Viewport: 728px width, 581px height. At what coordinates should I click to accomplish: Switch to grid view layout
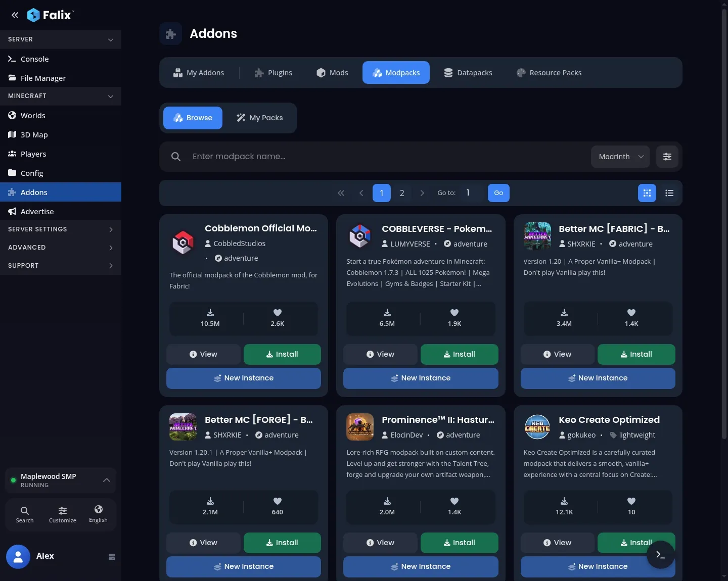click(x=647, y=193)
